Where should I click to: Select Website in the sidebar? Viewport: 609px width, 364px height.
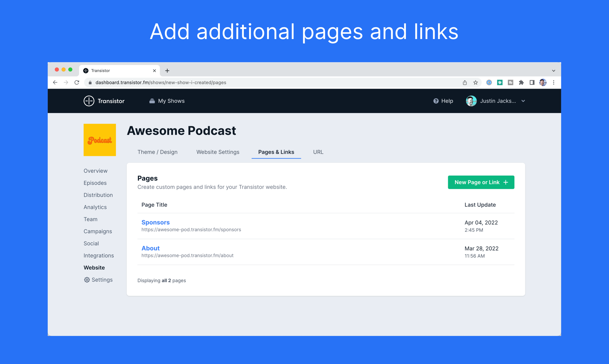[94, 267]
